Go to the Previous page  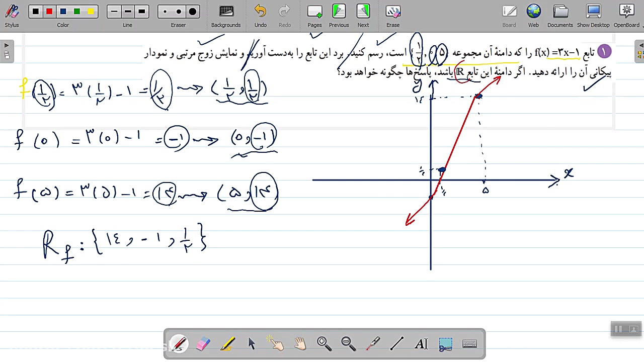click(x=339, y=16)
